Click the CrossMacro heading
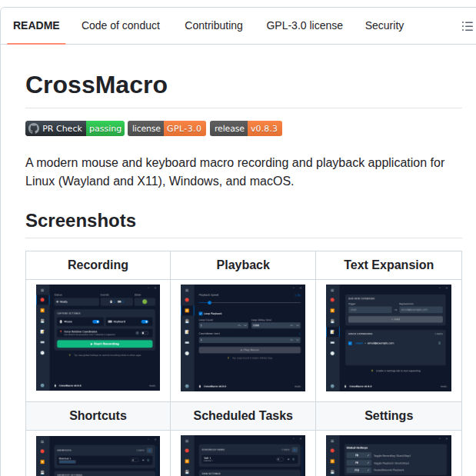 pyautogui.click(x=97, y=85)
